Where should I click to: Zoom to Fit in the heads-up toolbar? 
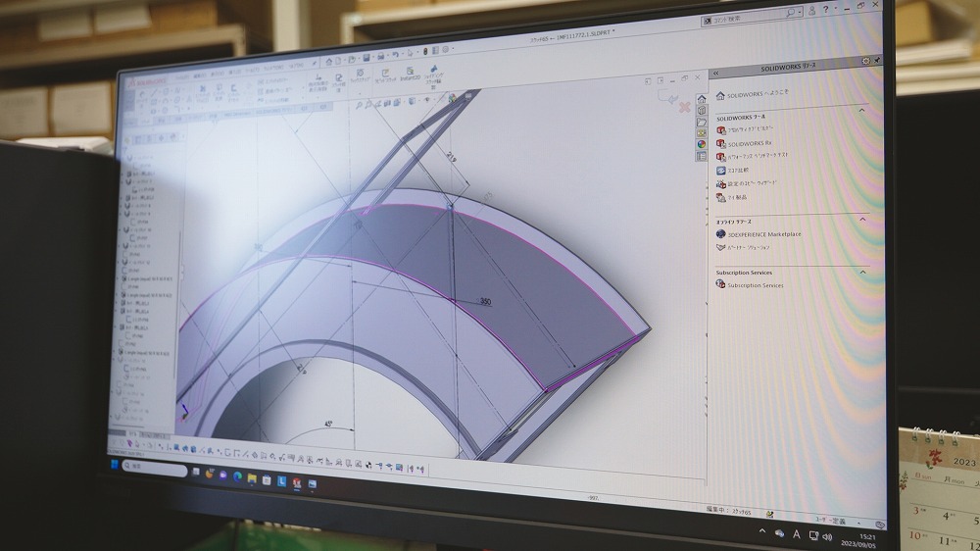pyautogui.click(x=359, y=106)
